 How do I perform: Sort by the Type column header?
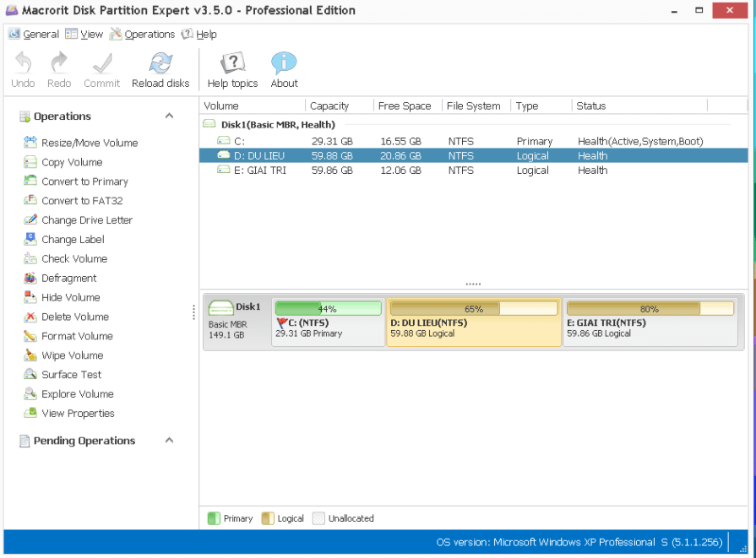[541, 106]
